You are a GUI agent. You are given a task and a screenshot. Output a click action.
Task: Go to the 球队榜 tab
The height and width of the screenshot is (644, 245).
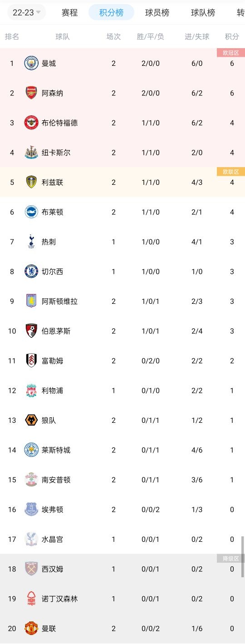[x=203, y=12]
